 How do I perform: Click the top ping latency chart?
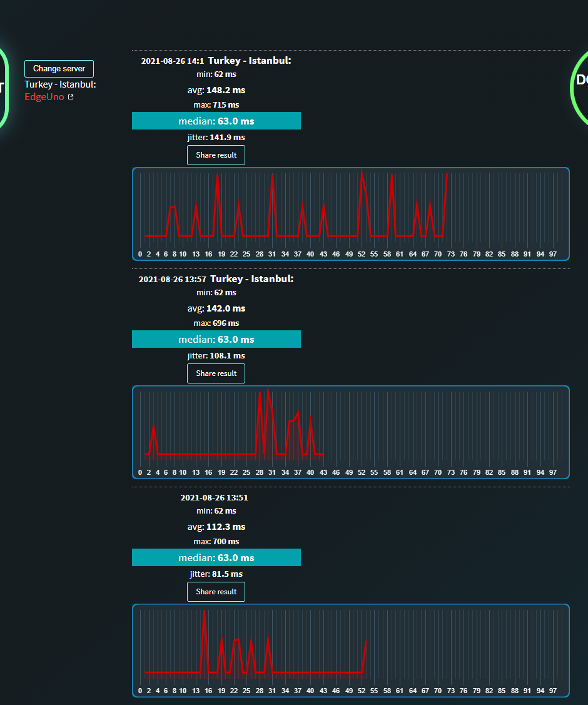[351, 214]
